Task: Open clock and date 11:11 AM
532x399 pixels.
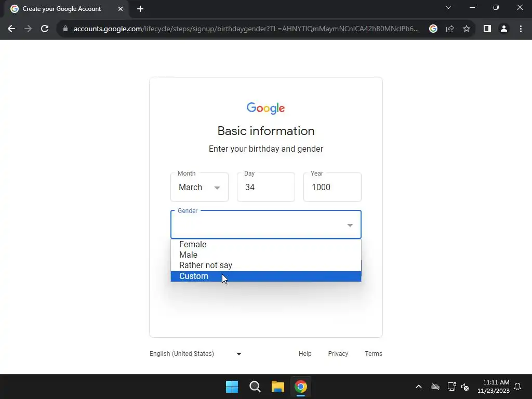Action: point(494,387)
